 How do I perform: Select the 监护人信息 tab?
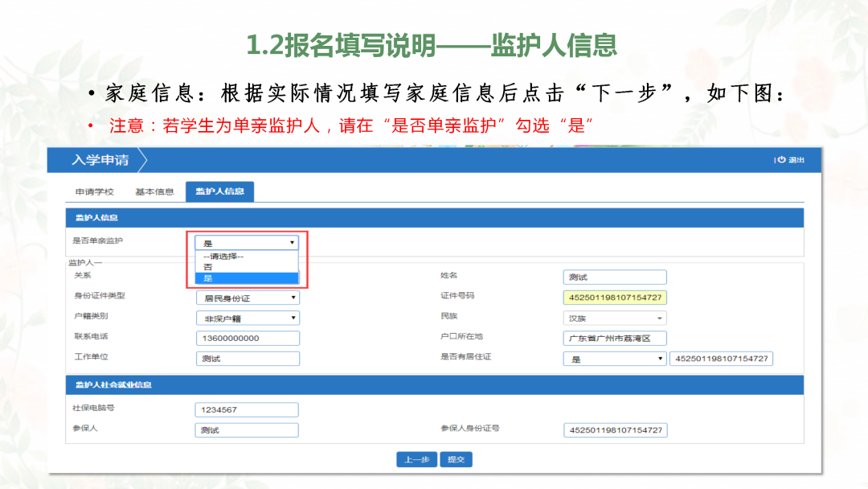tap(222, 191)
